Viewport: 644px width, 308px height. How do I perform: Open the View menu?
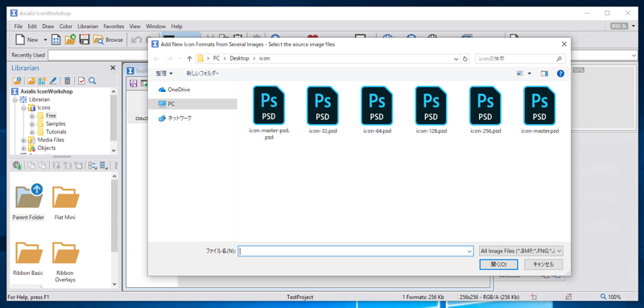[135, 27]
